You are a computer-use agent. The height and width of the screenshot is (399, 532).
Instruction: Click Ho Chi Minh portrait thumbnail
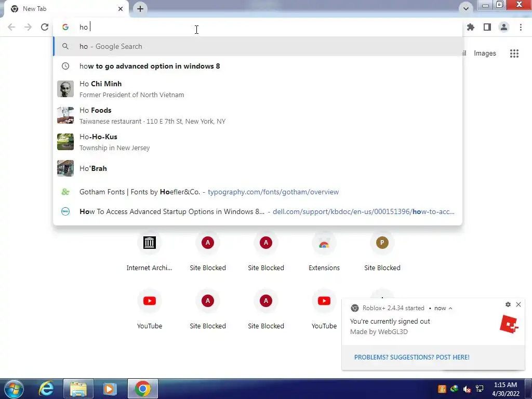click(65, 89)
